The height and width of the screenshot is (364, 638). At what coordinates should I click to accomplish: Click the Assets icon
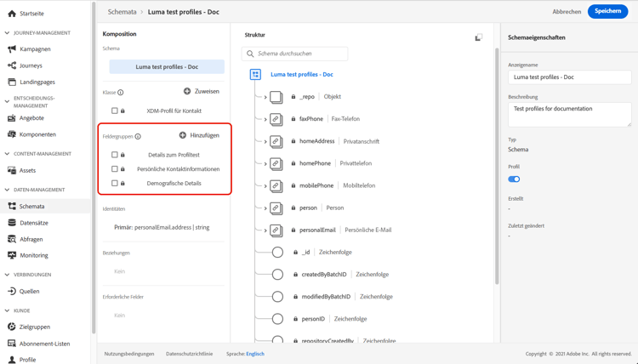tap(12, 170)
